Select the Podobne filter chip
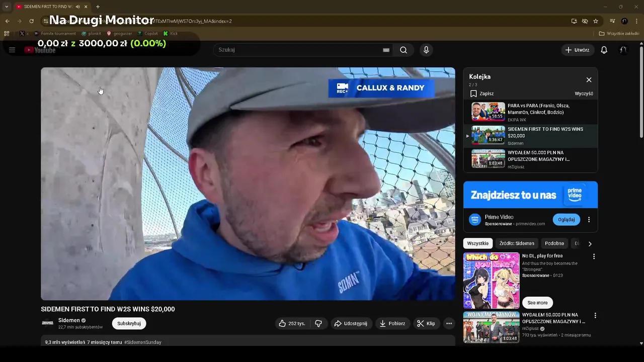 pos(554,243)
